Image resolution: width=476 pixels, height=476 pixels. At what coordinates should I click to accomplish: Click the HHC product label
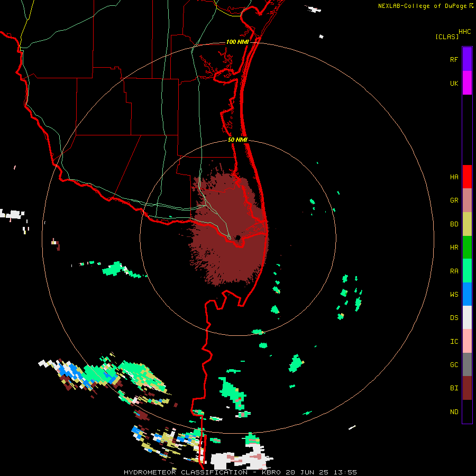pyautogui.click(x=464, y=32)
